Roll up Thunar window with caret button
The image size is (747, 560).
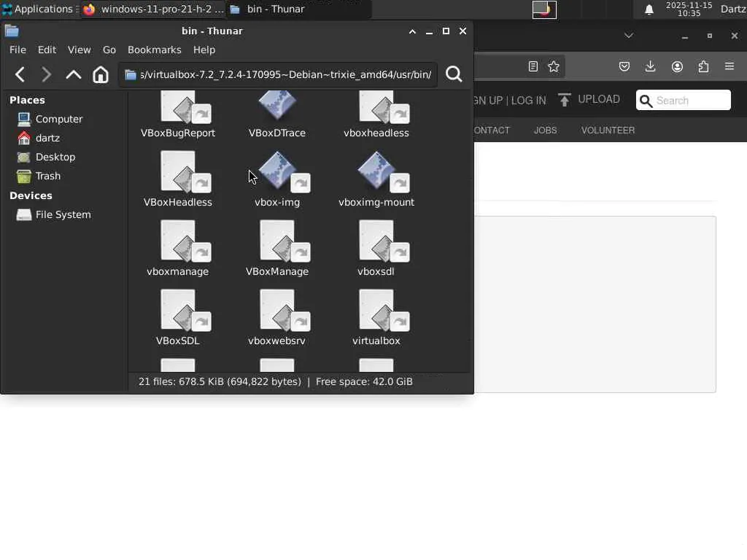pos(412,31)
